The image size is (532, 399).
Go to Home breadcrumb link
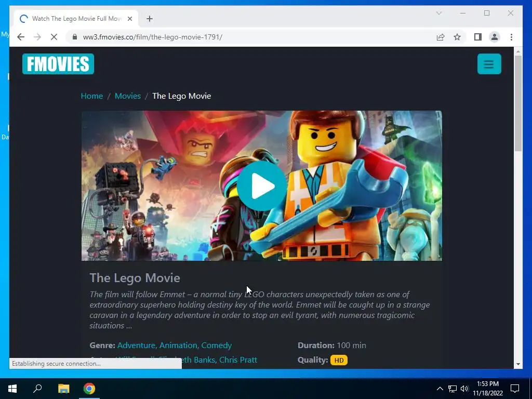pyautogui.click(x=91, y=96)
